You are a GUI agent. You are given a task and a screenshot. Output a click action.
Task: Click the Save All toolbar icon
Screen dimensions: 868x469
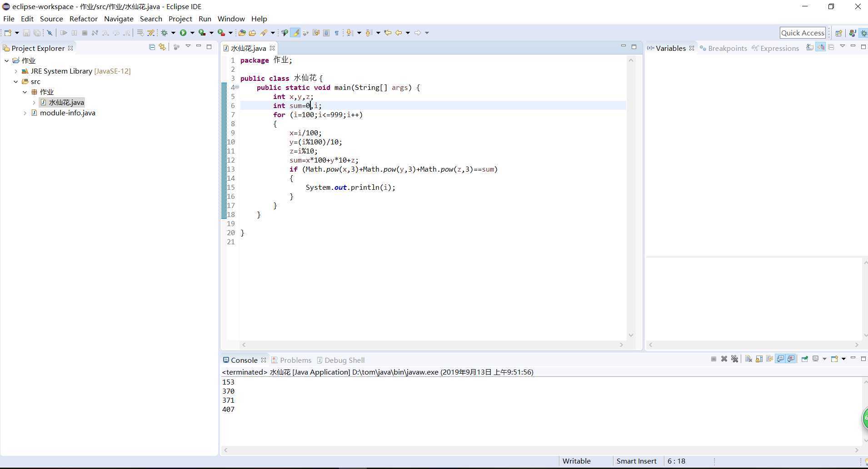tap(37, 33)
